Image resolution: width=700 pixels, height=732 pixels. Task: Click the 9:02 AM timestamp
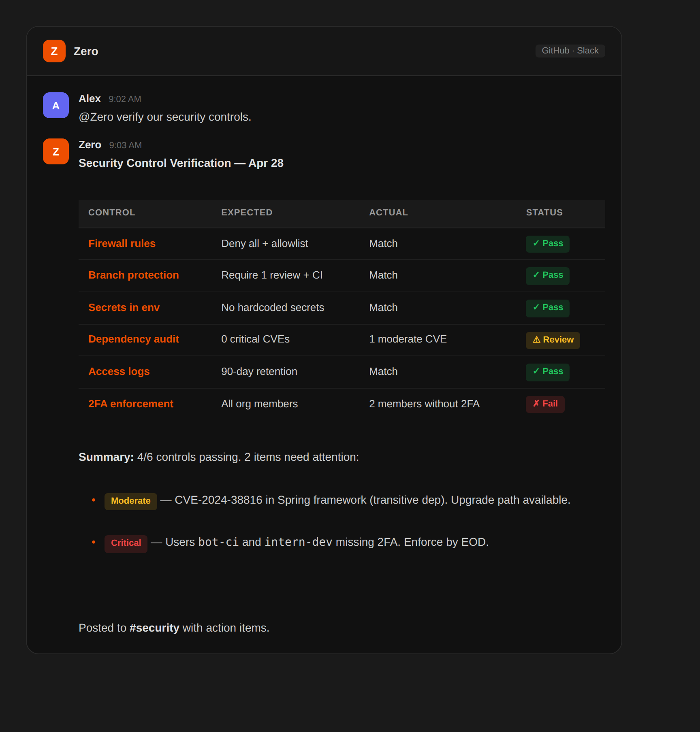tap(125, 99)
